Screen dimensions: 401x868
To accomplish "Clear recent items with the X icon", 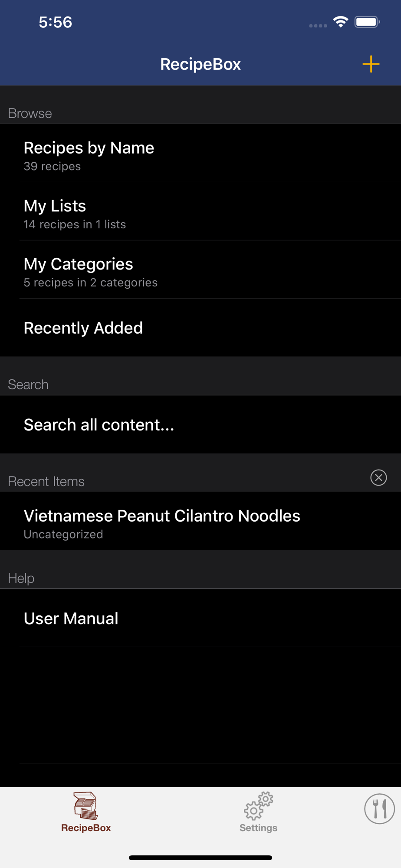I will [x=378, y=477].
